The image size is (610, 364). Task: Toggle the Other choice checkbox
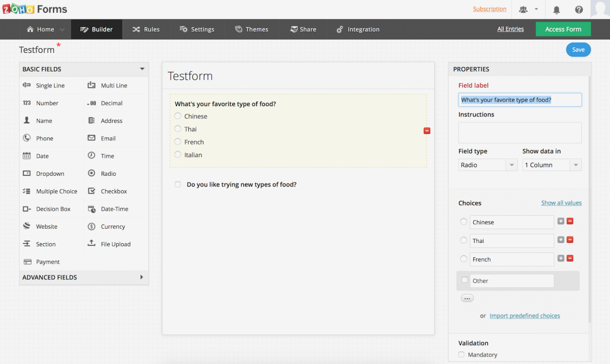pyautogui.click(x=465, y=280)
